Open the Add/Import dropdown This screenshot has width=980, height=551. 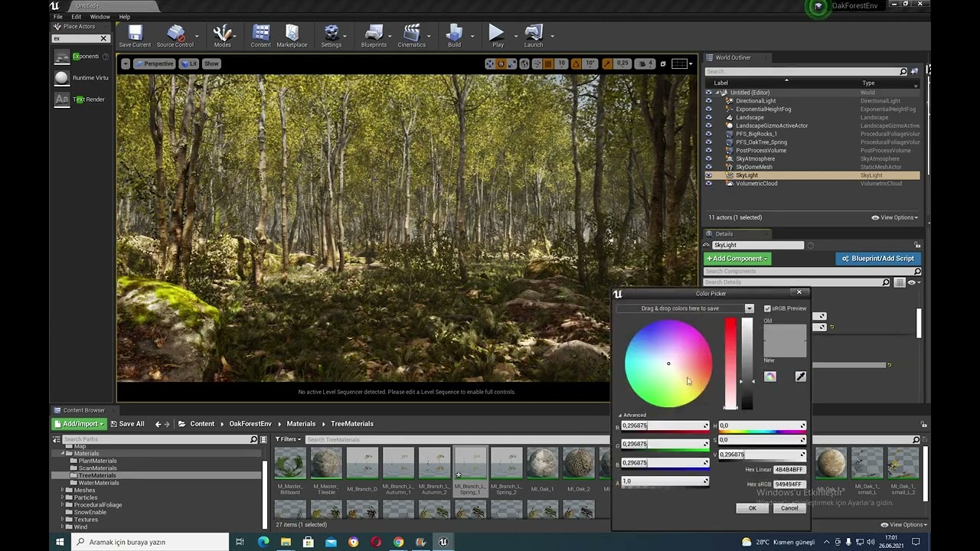(x=79, y=424)
